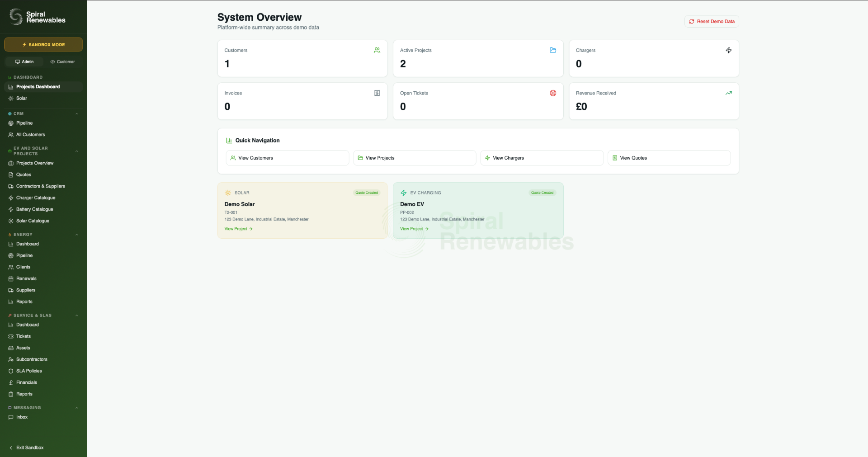
Task: Click the Subcontractors sidebar icon
Action: 11,359
